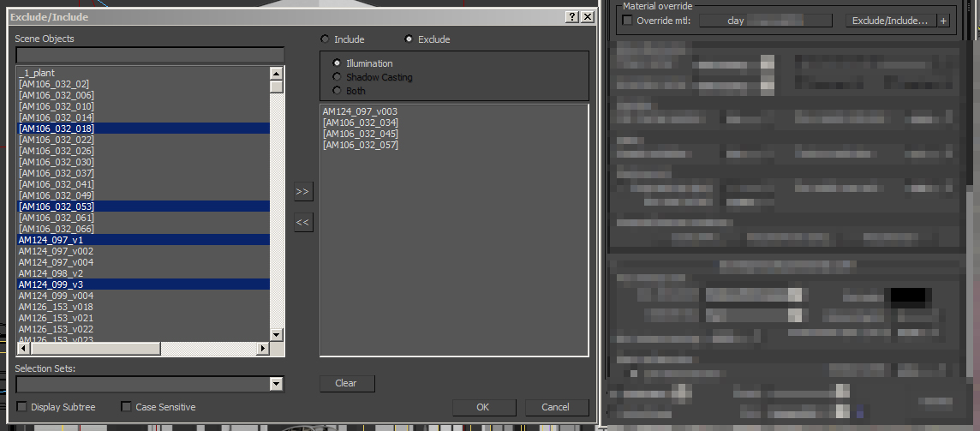Enable the Override mtl checkbox
The height and width of the screenshot is (431, 980).
point(627,21)
